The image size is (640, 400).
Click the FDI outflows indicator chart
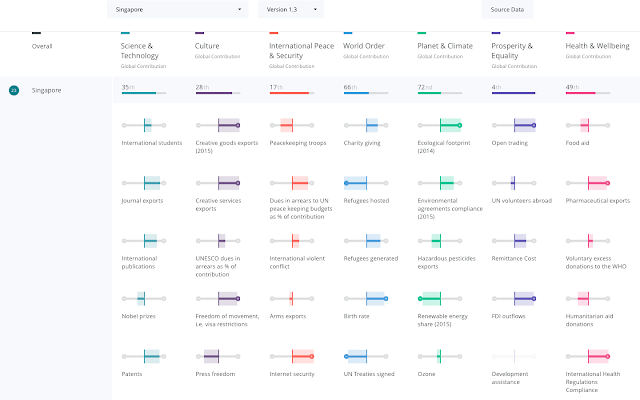pyautogui.click(x=514, y=298)
